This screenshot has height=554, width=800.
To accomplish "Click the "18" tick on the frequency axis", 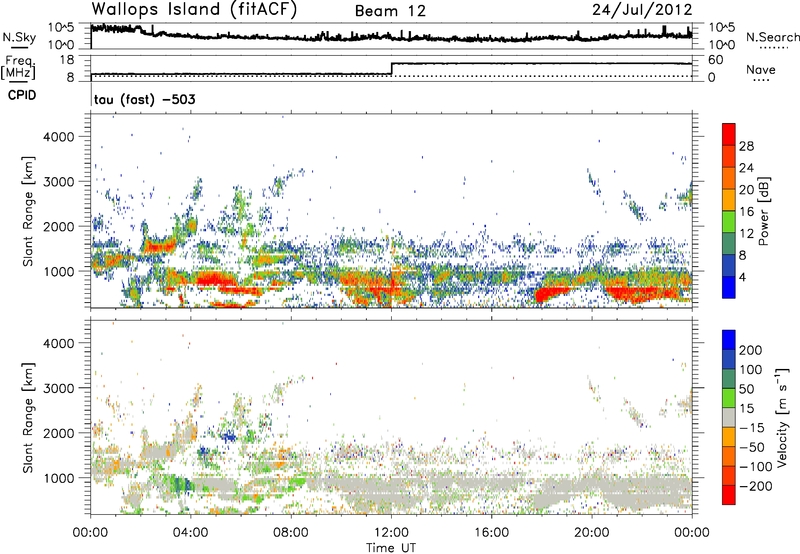I will pos(66,60).
